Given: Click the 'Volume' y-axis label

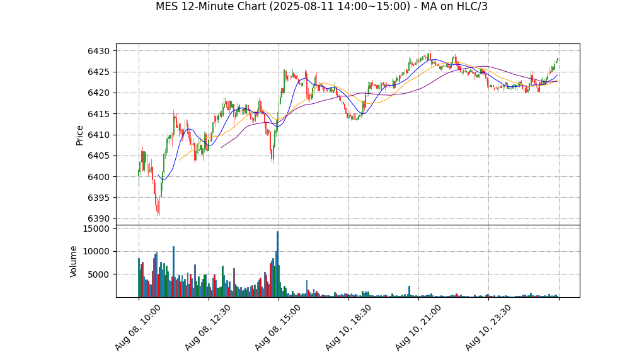Looking at the screenshot, I should [x=74, y=262].
